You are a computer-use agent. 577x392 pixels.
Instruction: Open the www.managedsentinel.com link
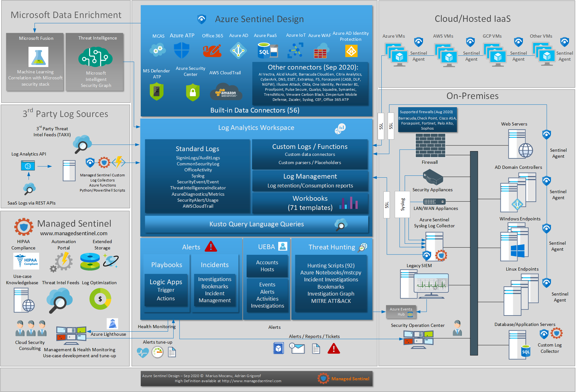point(74,233)
